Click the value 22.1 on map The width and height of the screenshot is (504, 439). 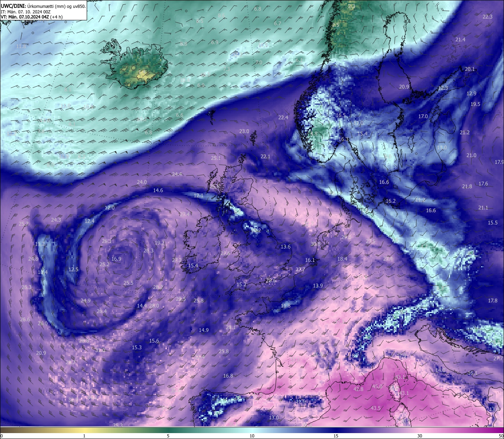[x=265, y=156]
